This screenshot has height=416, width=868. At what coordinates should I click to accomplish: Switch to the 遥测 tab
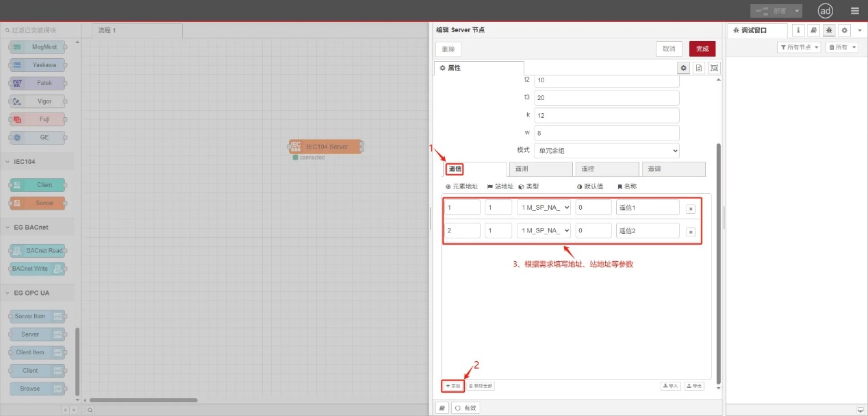point(541,169)
